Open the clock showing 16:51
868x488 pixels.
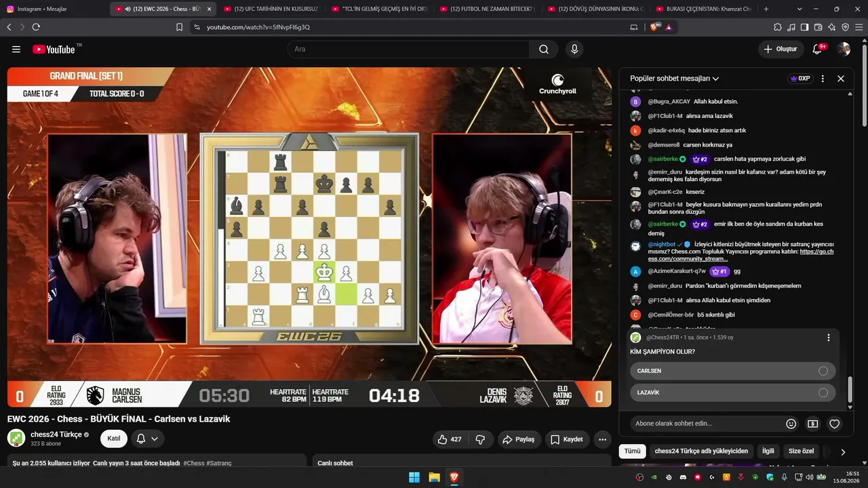tap(847, 477)
